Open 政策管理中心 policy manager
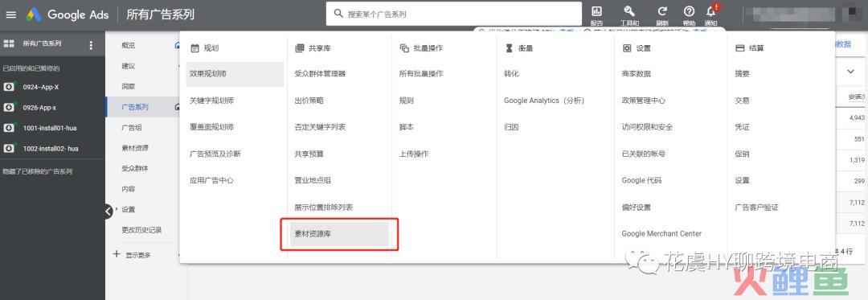Image resolution: width=868 pixels, height=300 pixels. tap(644, 101)
